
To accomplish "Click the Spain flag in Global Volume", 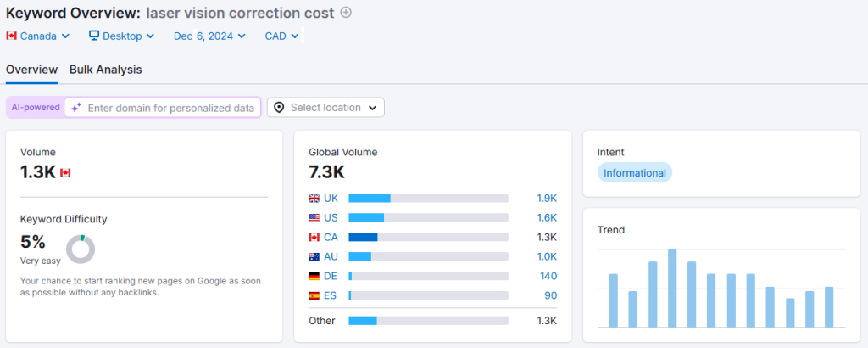I will point(314,295).
